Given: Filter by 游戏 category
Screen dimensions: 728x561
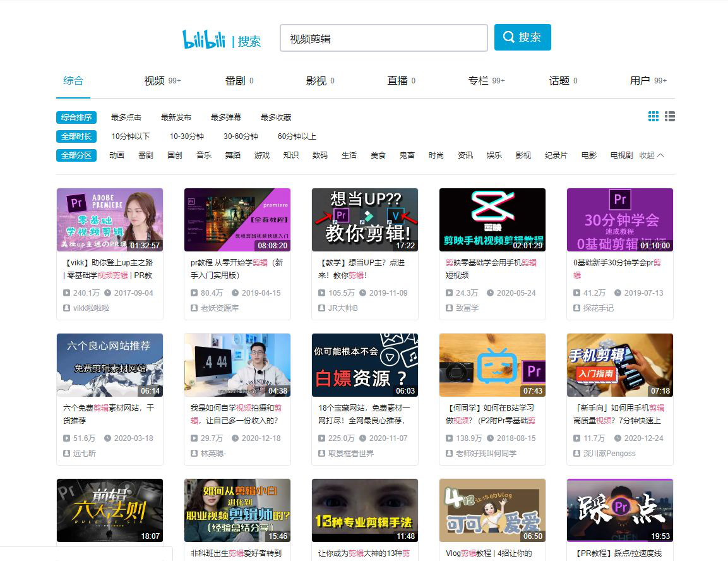Looking at the screenshot, I should point(262,155).
